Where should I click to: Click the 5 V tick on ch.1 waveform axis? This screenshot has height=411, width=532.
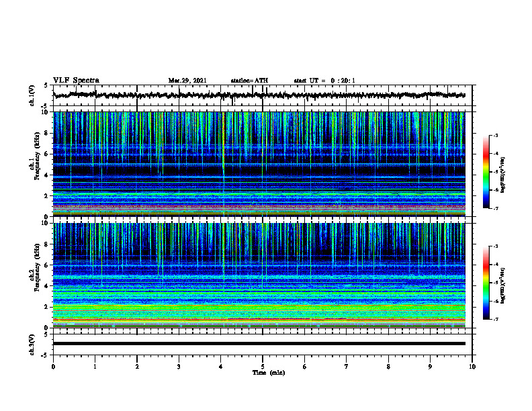46,85
